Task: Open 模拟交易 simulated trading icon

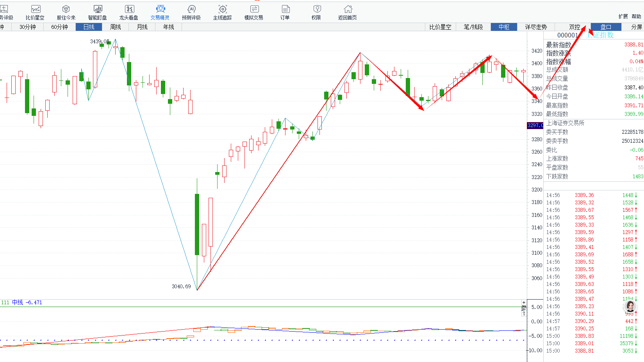Action: click(254, 9)
